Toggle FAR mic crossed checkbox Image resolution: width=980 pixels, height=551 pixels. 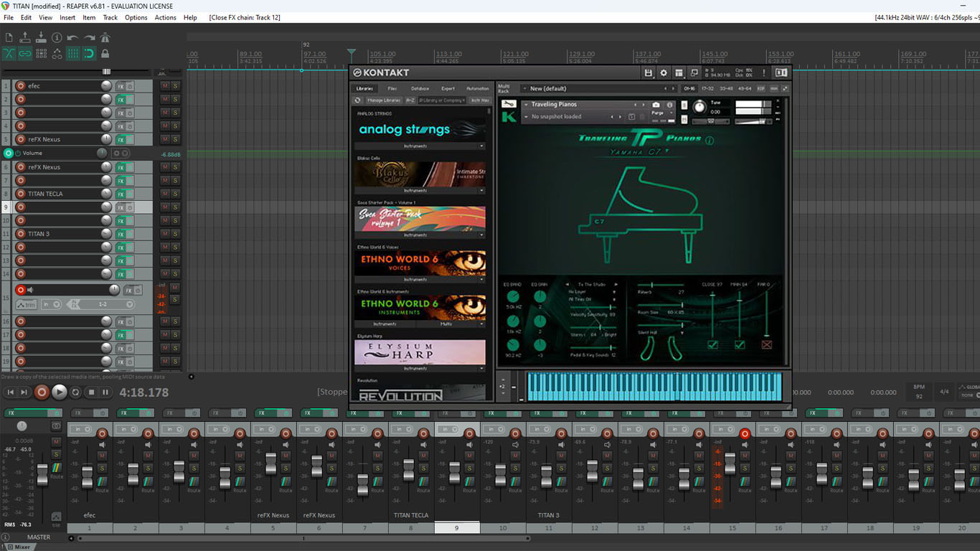click(x=767, y=345)
